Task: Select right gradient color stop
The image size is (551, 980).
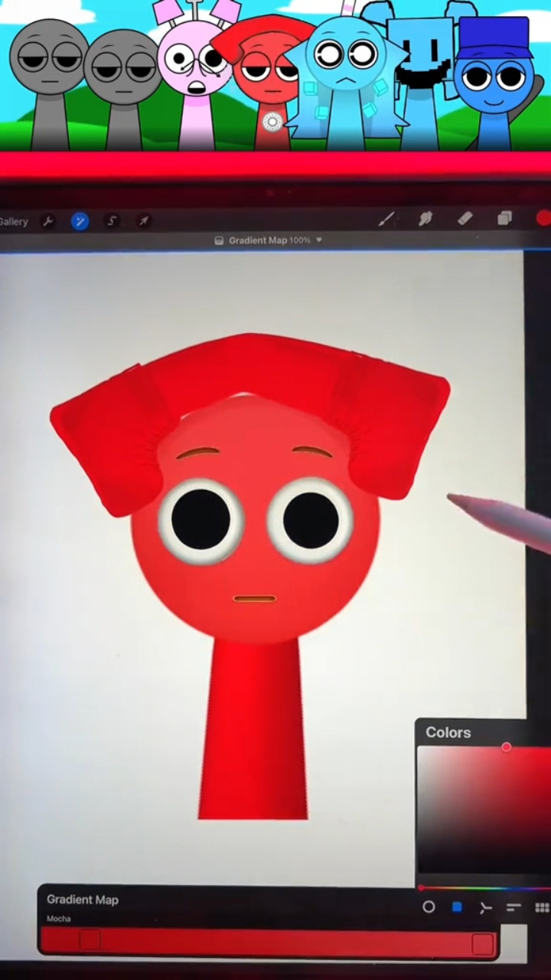Action: [482, 944]
